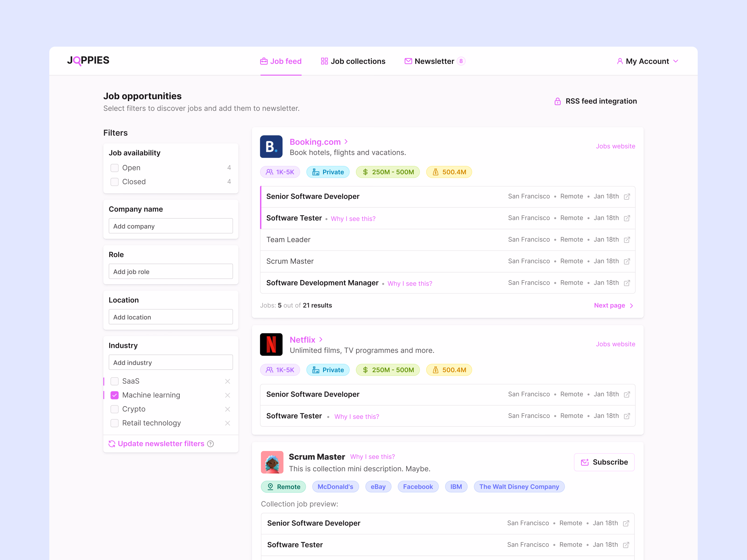
Task: Go to Next page of Booking.com jobs
Action: (613, 305)
